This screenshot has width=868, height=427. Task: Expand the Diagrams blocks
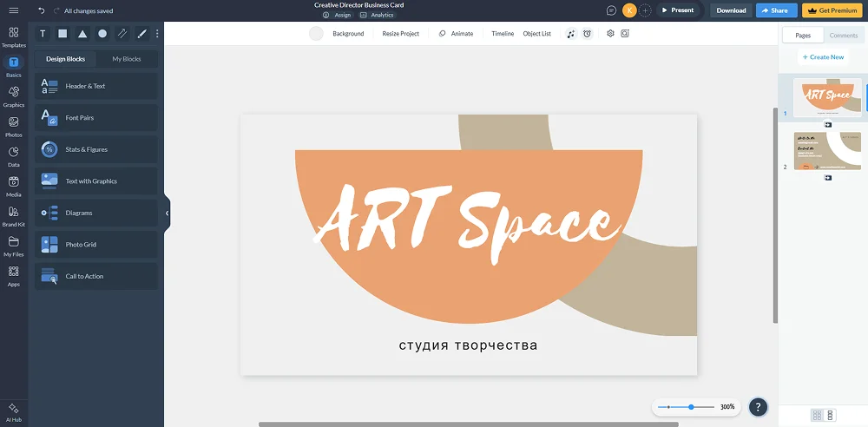pyautogui.click(x=96, y=213)
